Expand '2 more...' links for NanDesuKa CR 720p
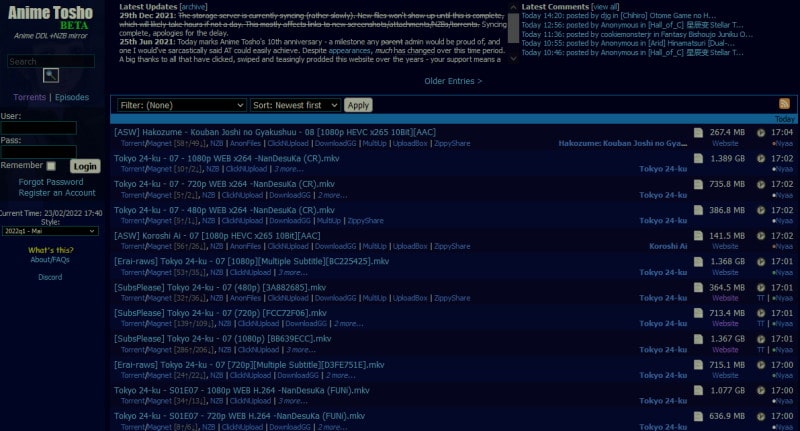The height and width of the screenshot is (431, 800). point(332,195)
